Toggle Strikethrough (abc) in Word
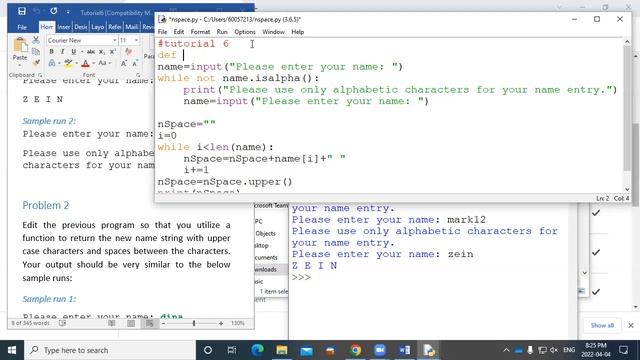This screenshot has height=360, width=640. click(91, 52)
